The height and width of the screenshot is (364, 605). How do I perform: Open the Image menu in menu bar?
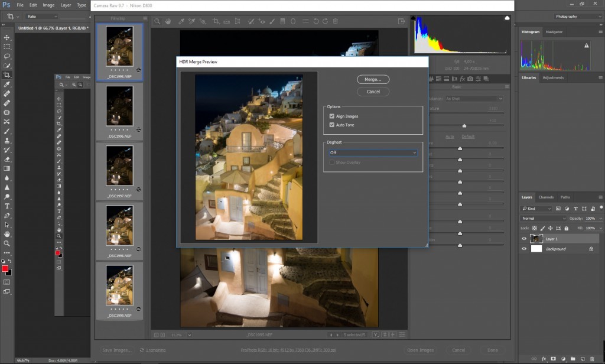[48, 5]
